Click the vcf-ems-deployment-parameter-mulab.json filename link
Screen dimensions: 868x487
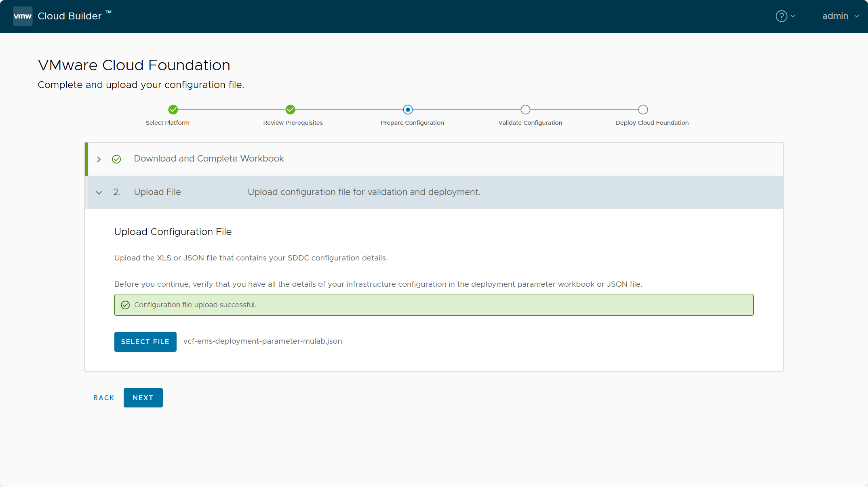(262, 341)
